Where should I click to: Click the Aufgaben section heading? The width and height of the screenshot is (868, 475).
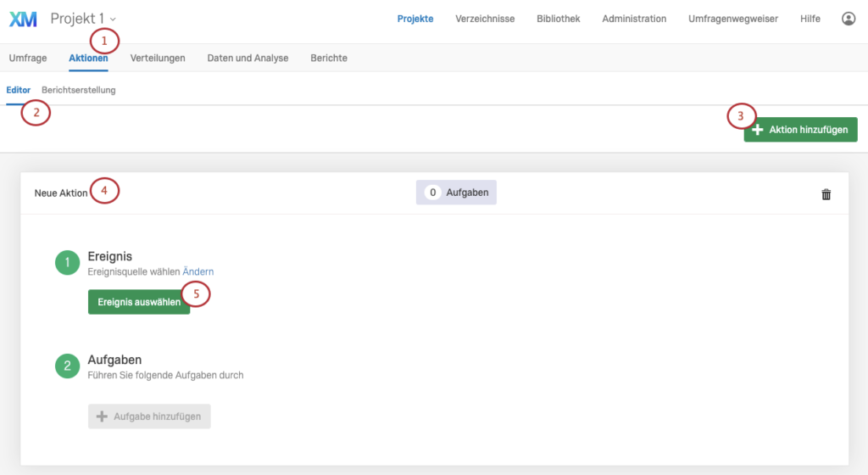pyautogui.click(x=114, y=360)
